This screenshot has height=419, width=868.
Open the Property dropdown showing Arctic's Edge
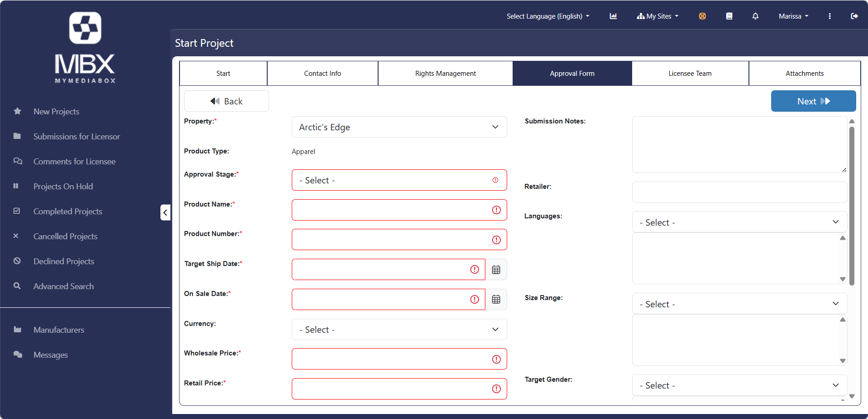pyautogui.click(x=399, y=127)
